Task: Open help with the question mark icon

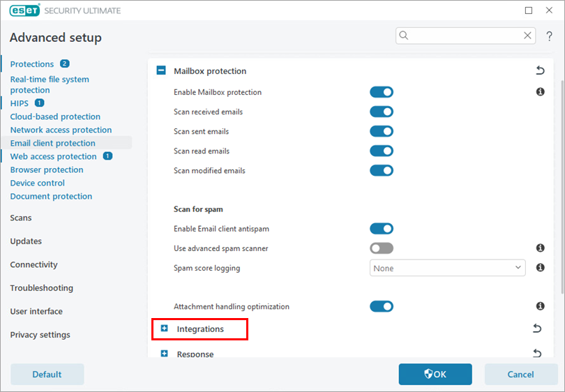Action: click(549, 36)
